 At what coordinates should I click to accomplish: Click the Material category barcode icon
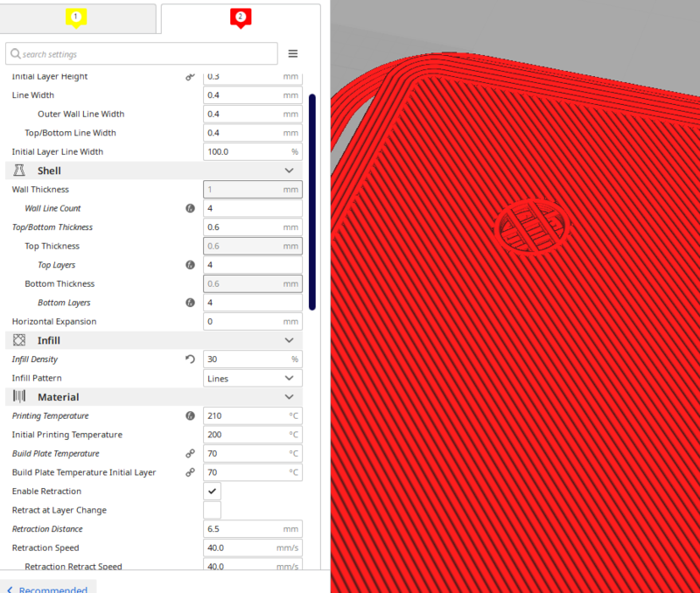[19, 396]
